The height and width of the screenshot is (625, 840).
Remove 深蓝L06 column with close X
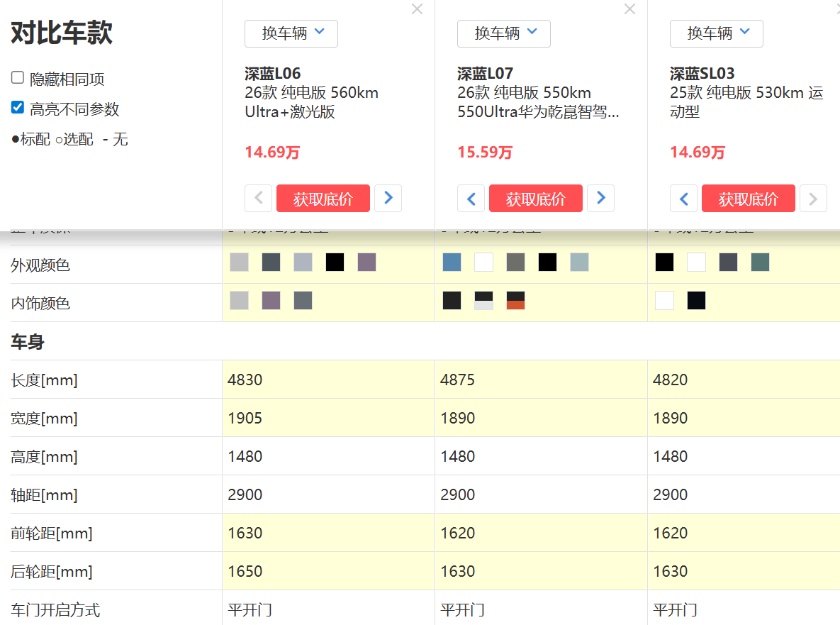[x=417, y=9]
